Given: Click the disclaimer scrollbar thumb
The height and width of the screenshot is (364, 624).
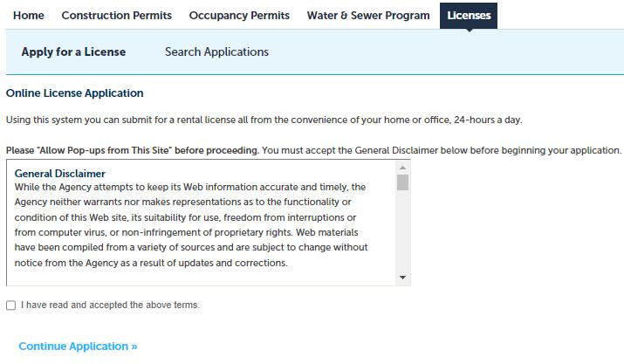Looking at the screenshot, I should tap(402, 182).
